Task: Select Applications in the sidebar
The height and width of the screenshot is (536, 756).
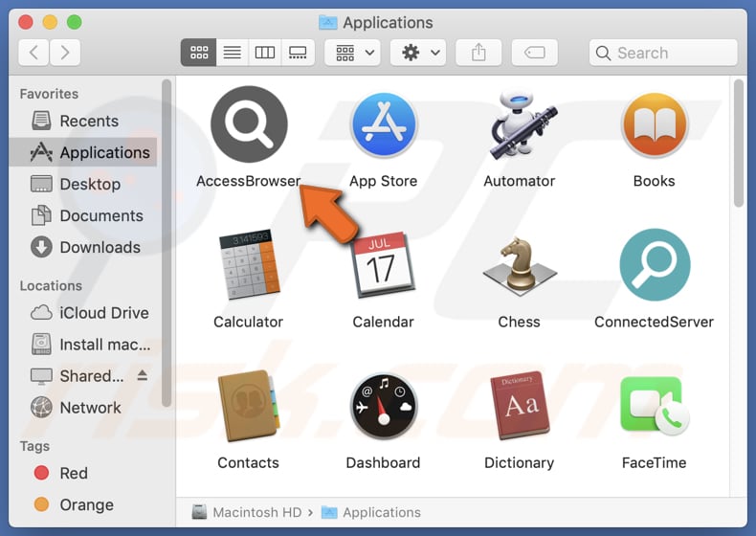Action: click(83, 152)
